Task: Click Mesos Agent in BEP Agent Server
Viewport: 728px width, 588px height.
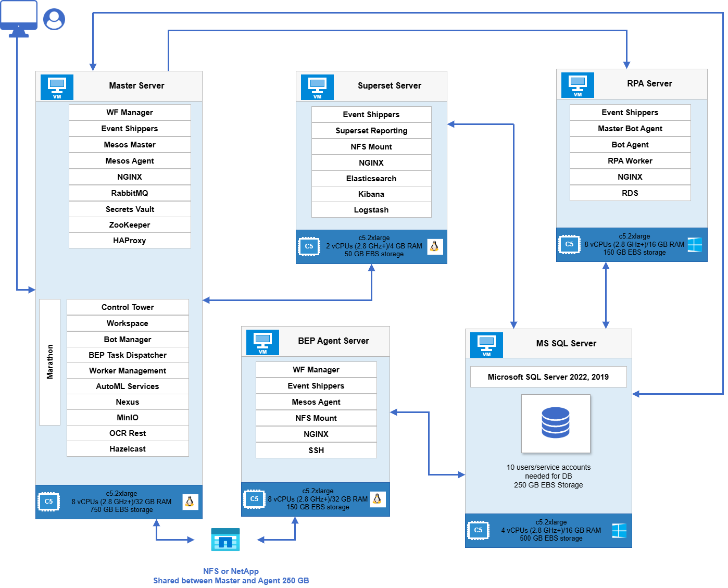Action: [316, 402]
